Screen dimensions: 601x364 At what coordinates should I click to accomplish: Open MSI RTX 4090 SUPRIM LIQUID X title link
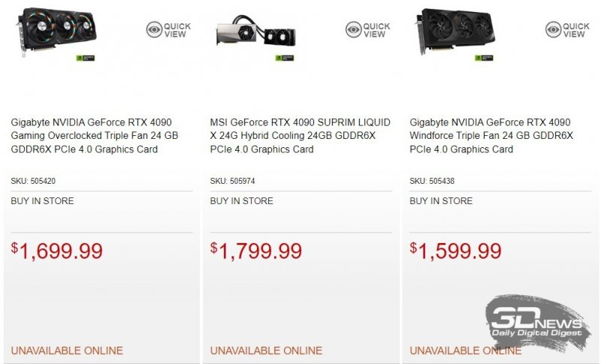(x=300, y=136)
